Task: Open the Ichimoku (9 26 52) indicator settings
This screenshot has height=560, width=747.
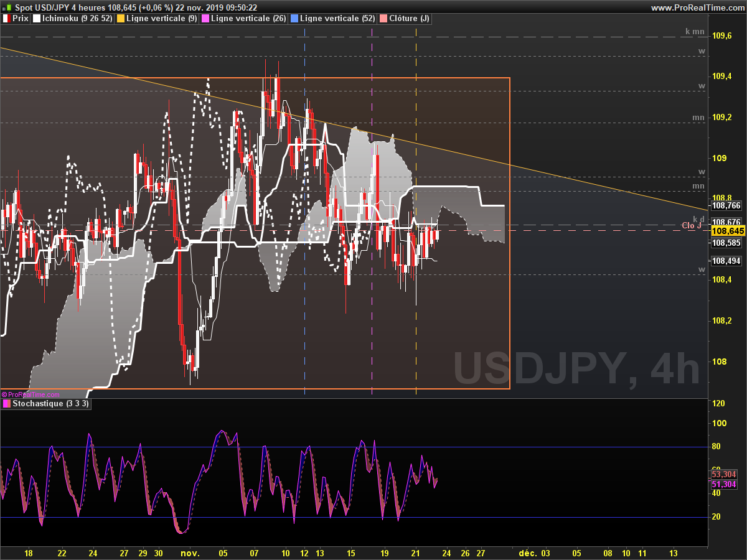Action: (73, 19)
